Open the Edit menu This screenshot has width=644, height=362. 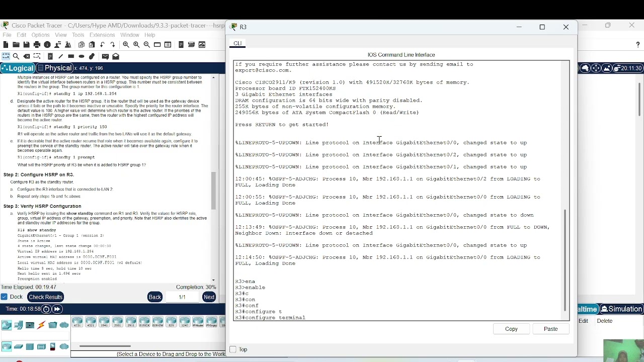(22, 35)
